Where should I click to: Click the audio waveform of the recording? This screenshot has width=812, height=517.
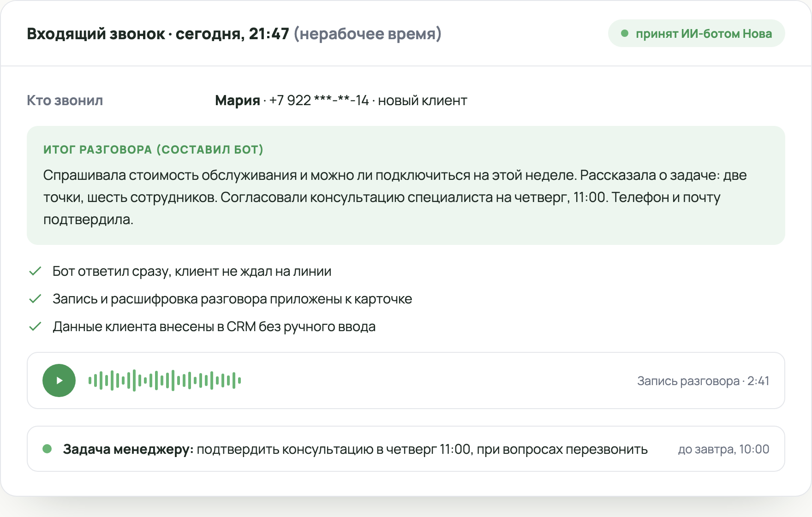pyautogui.click(x=165, y=380)
